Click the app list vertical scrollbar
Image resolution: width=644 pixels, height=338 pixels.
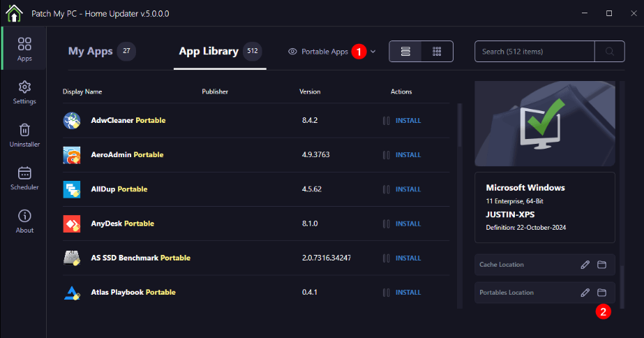click(460, 205)
